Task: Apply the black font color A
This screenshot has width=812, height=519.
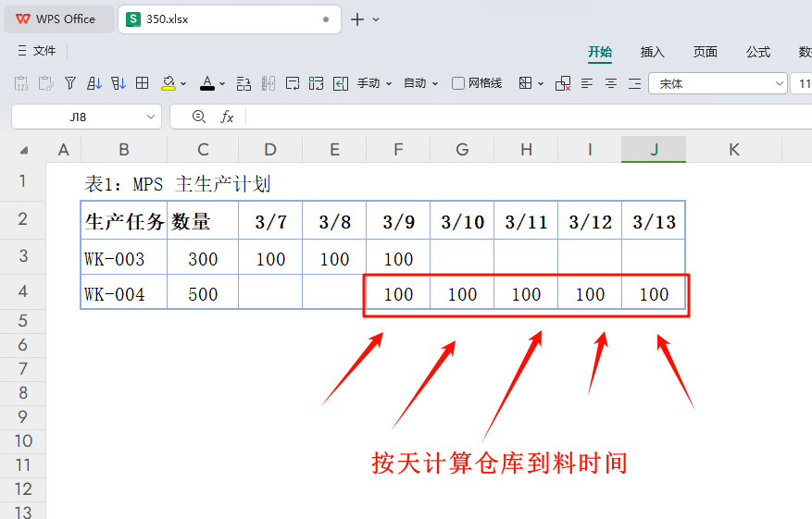Action: (x=207, y=83)
